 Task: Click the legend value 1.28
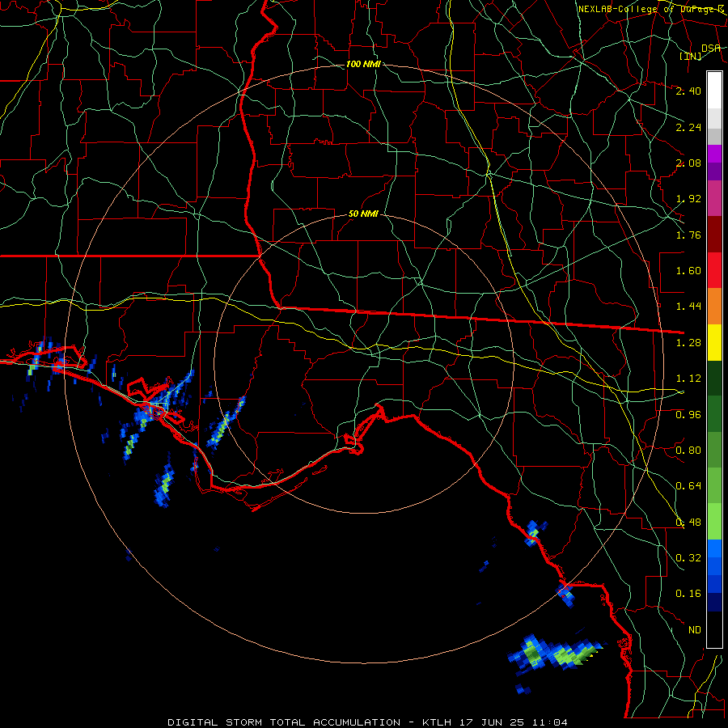point(688,343)
